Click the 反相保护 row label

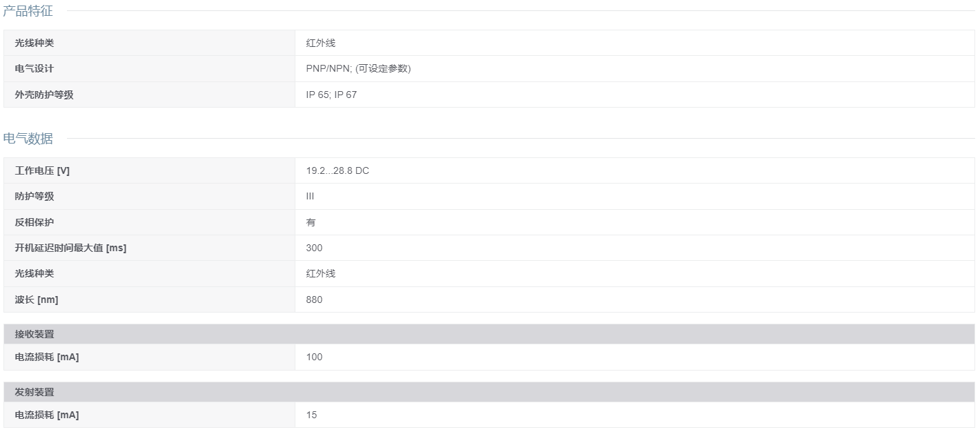pos(35,222)
